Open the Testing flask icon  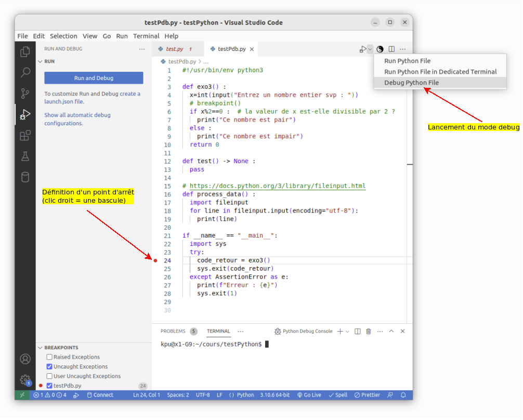[25, 156]
